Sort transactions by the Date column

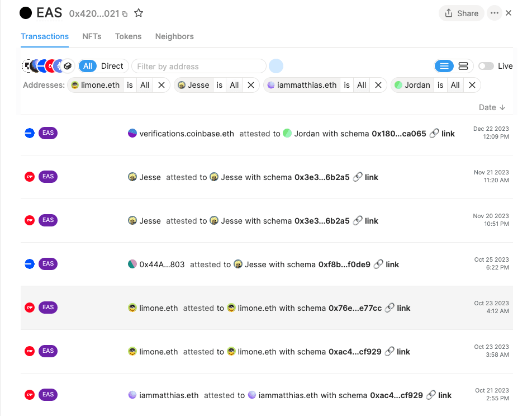[x=492, y=108]
